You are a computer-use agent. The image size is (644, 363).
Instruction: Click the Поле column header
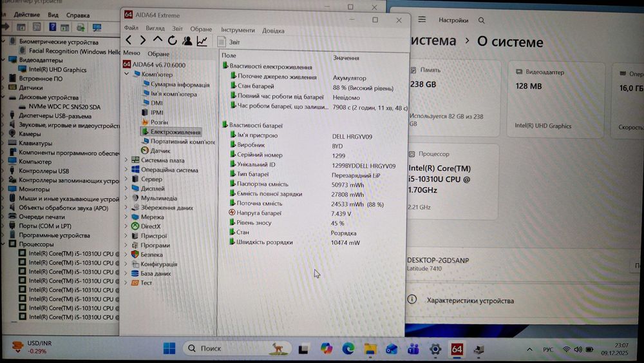229,55
